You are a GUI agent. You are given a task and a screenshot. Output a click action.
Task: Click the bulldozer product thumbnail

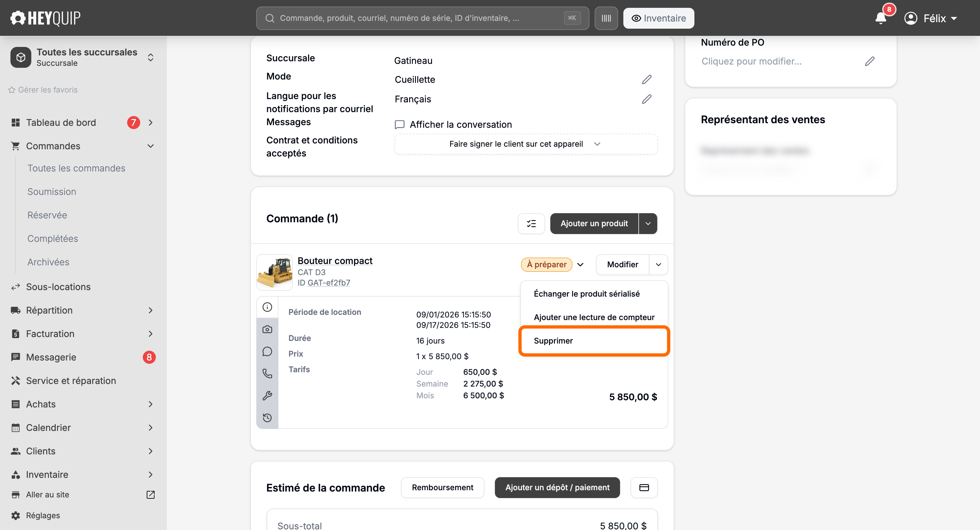coord(274,272)
